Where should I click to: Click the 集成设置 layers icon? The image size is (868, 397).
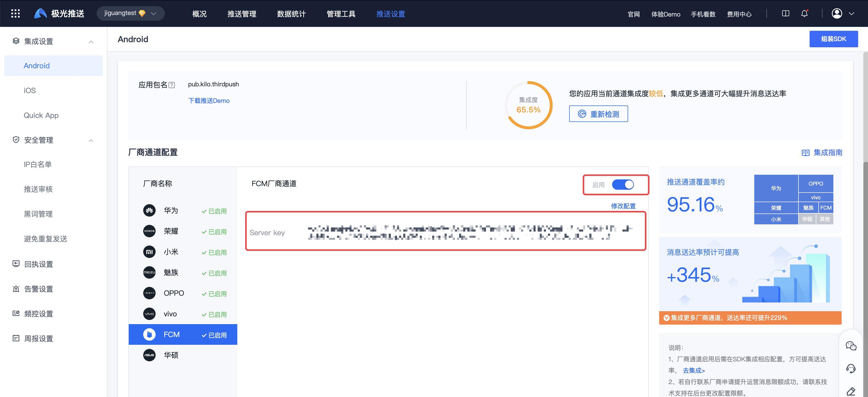coord(16,41)
